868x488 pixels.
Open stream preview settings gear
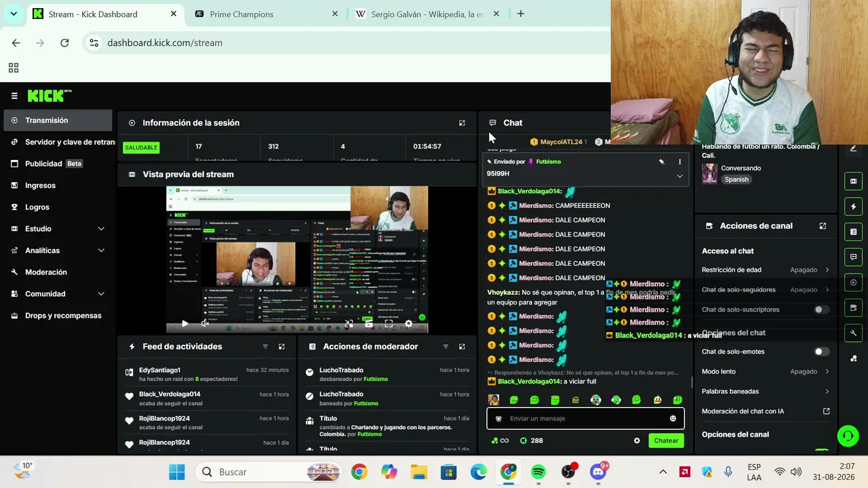click(408, 324)
